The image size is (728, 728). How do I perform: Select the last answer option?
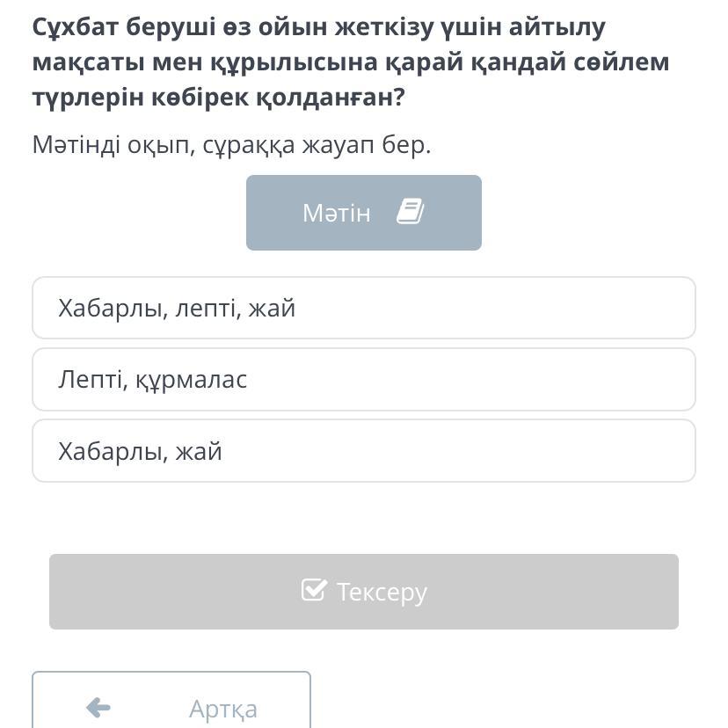tap(363, 451)
